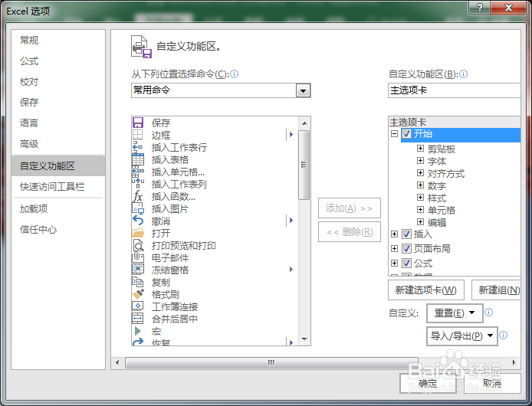Image resolution: width=532 pixels, height=406 pixels.
Task: Select the Borders (边框) command icon
Action: tap(138, 135)
